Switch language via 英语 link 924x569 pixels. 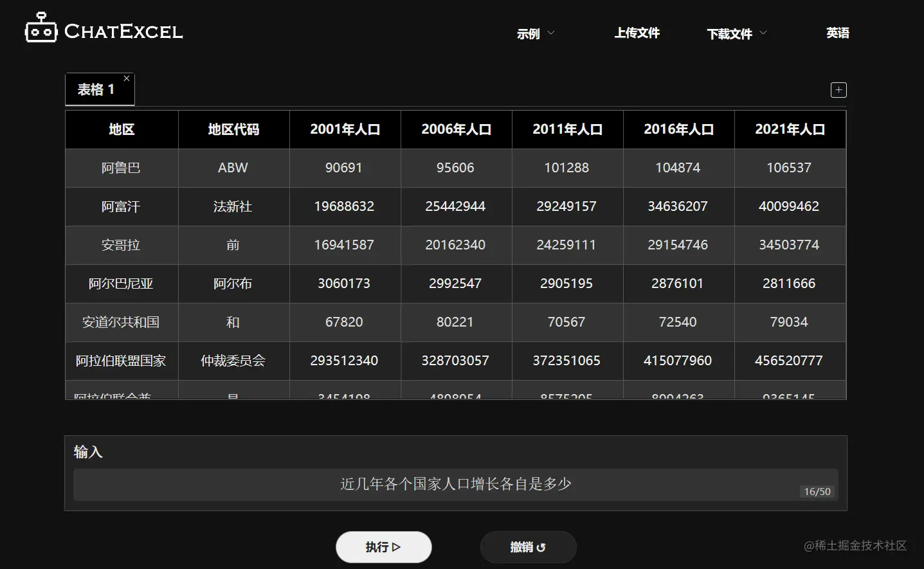pos(838,33)
